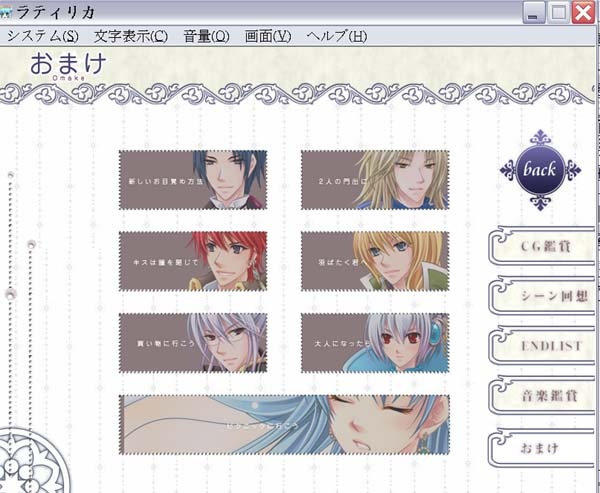The height and width of the screenshot is (493, 600).
Task: Click the round back button
Action: coord(540,170)
